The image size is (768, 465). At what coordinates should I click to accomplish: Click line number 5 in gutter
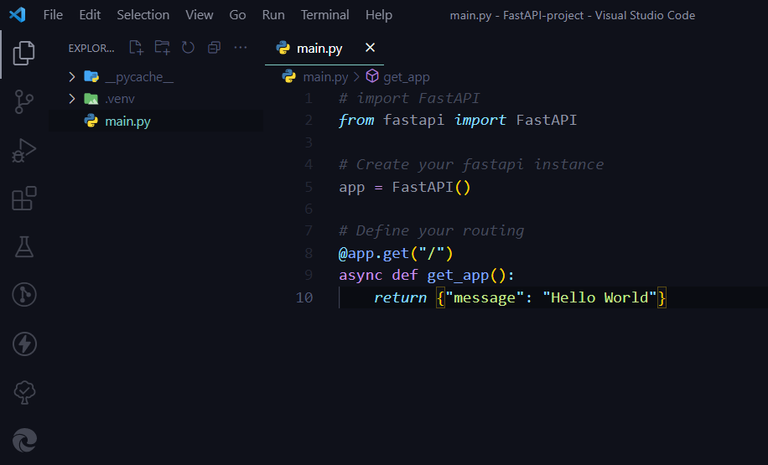[309, 187]
